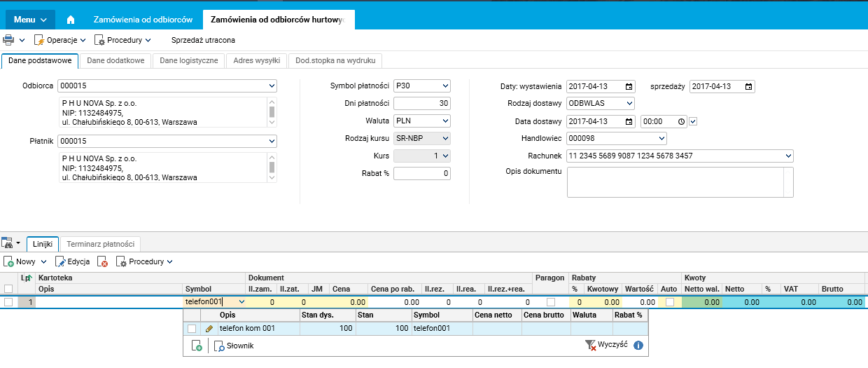Go to the home screen icon
868x368 pixels.
(71, 20)
